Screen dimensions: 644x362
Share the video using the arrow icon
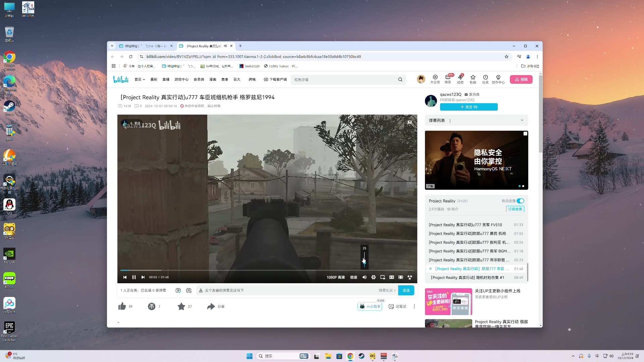click(x=211, y=306)
